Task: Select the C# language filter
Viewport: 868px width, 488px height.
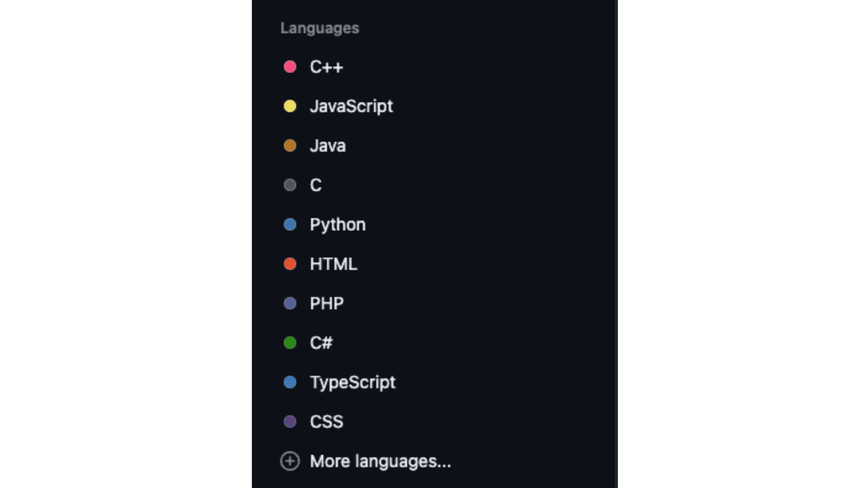Action: (322, 342)
